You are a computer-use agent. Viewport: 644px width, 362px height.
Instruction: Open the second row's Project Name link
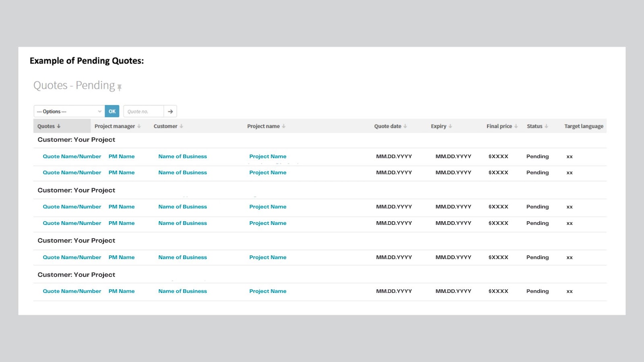click(268, 173)
